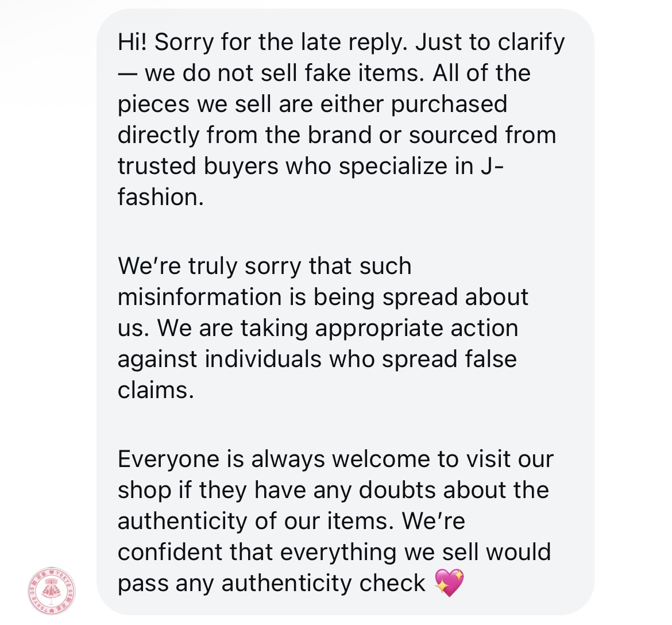Screen dimensions: 672x625
Task: Click the word 'Hi!' starting the message
Action: [132, 42]
